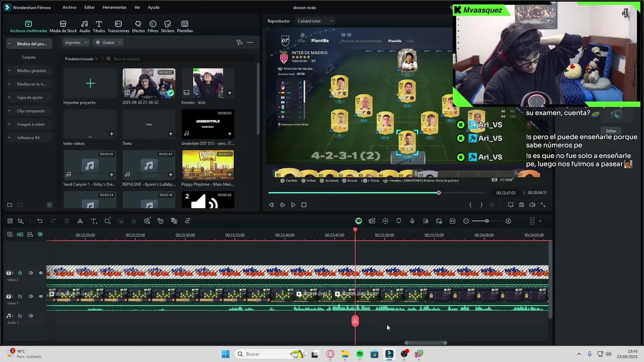Open the Archivo menu
Viewport: 644px width, 362px height.
[x=69, y=8]
